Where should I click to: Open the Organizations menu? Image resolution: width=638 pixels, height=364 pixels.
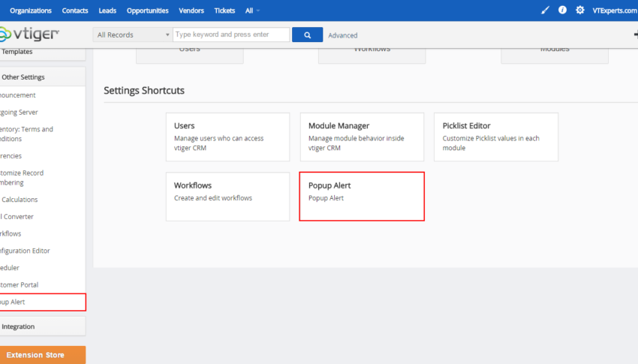(x=31, y=11)
